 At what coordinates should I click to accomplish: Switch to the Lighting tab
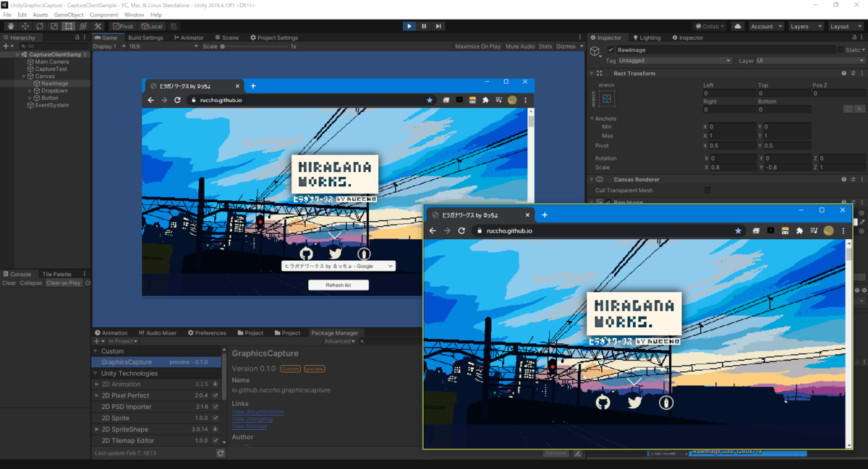(646, 38)
